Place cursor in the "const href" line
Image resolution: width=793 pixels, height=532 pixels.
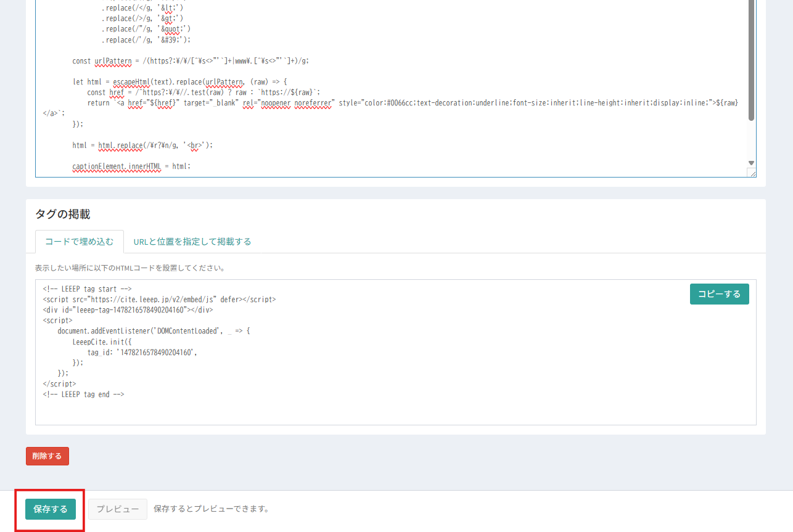[204, 92]
